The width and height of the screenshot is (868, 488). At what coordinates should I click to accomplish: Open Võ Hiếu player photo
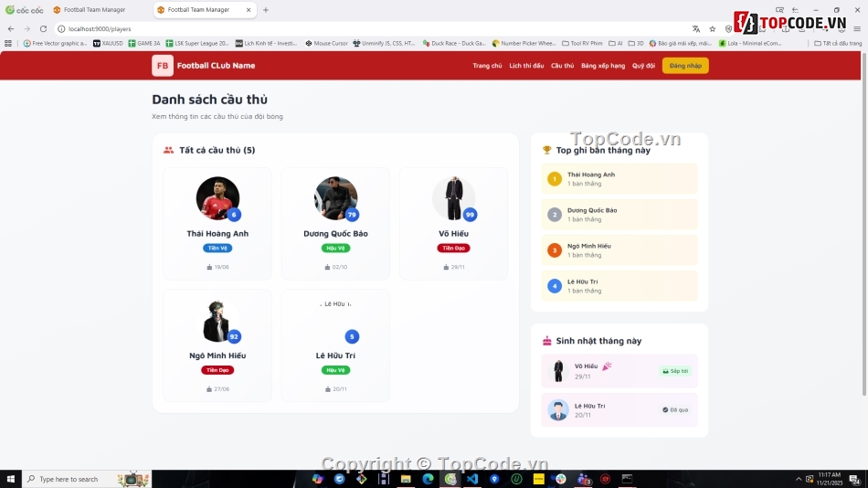point(453,198)
